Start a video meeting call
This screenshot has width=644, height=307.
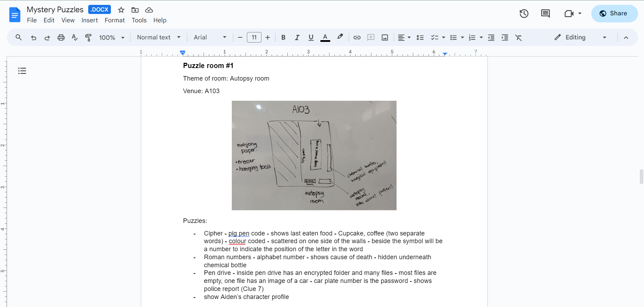(569, 14)
